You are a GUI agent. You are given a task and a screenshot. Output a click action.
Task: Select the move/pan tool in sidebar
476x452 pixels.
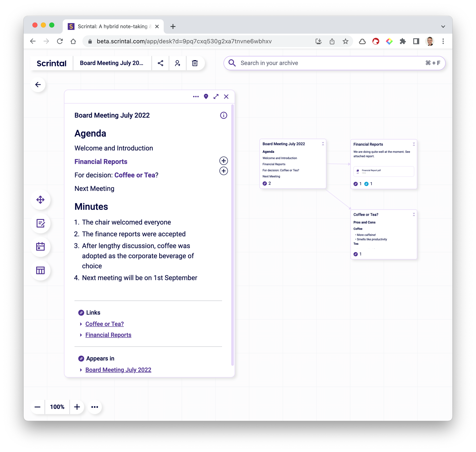40,200
